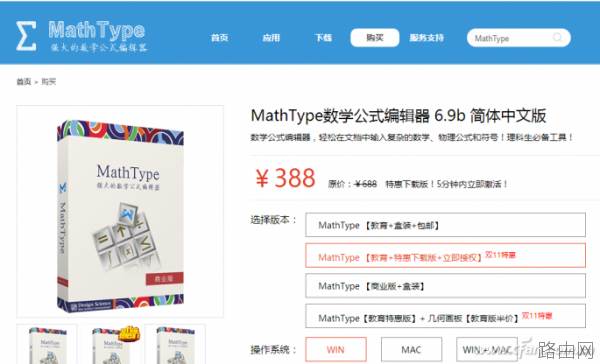Click the ¥388 price text
The width and height of the screenshot is (600, 364).
pos(285,178)
